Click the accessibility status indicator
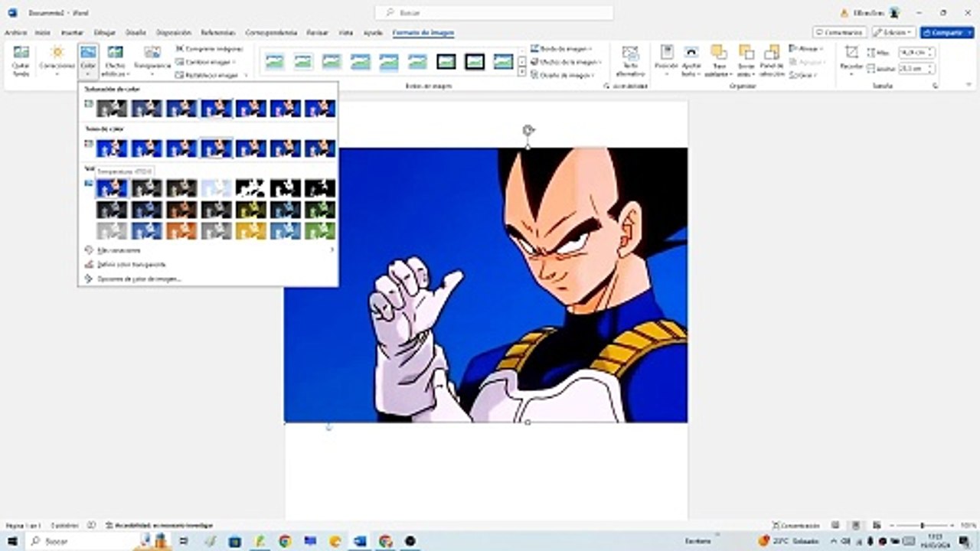Screen dimensions: 980x551 159,526
